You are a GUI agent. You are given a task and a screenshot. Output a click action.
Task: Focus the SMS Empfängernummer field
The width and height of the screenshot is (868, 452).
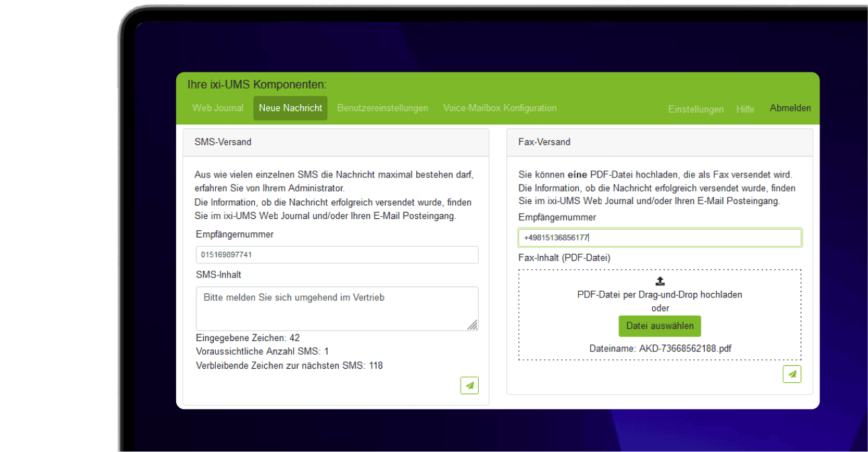click(337, 255)
